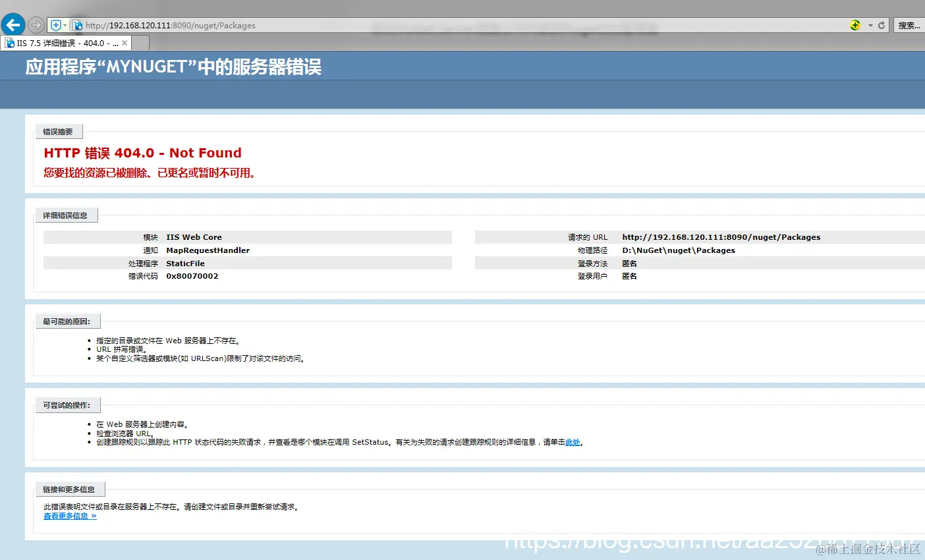
Task: Go back using the blue back arrow
Action: point(13,25)
